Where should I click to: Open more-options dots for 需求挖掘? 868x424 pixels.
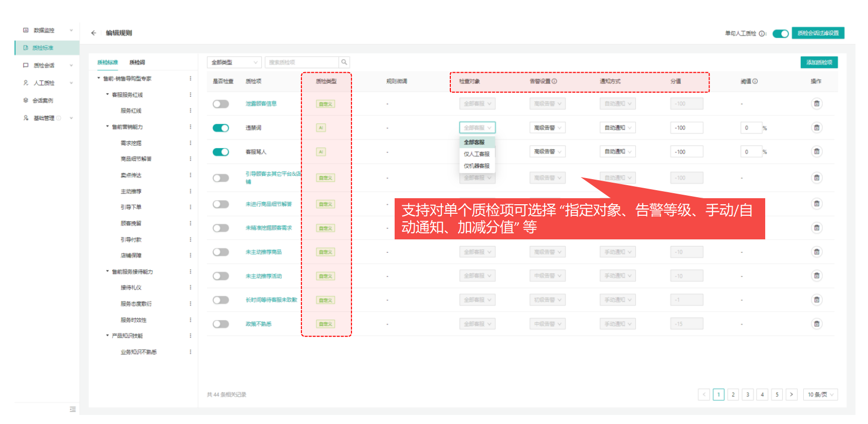191,143
